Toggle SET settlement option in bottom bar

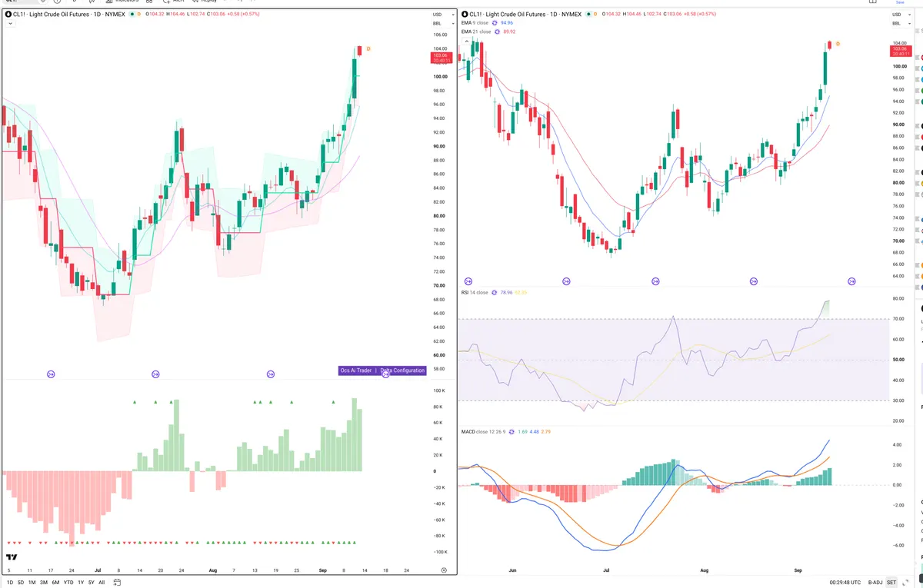(x=892, y=583)
